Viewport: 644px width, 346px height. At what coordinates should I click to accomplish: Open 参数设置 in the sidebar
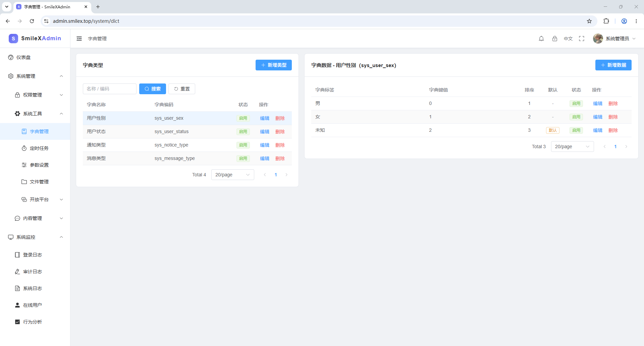pyautogui.click(x=35, y=165)
